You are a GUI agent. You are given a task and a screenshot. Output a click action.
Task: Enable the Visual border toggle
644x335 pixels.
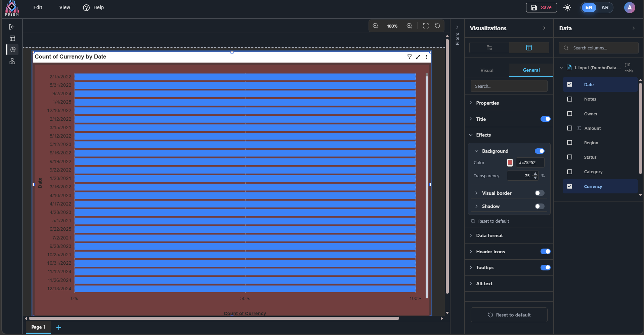point(540,193)
